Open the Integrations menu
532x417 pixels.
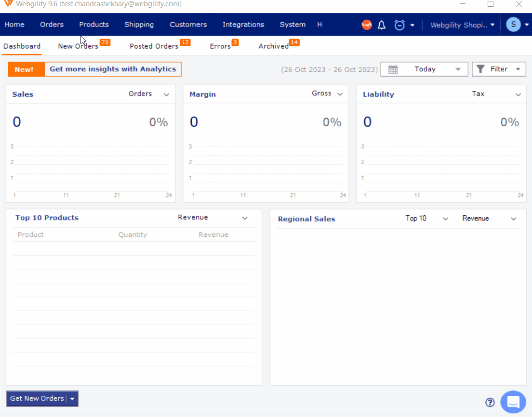point(243,25)
